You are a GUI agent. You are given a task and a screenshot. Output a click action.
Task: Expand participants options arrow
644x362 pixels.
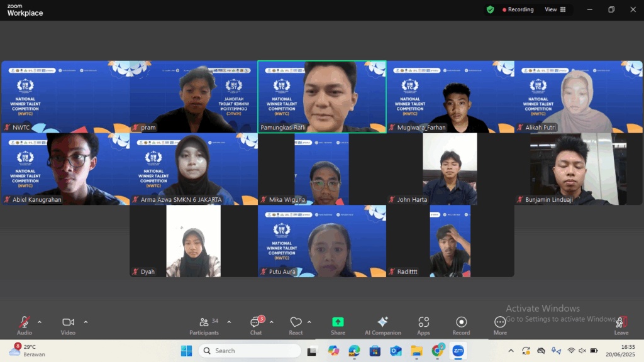[x=229, y=322]
